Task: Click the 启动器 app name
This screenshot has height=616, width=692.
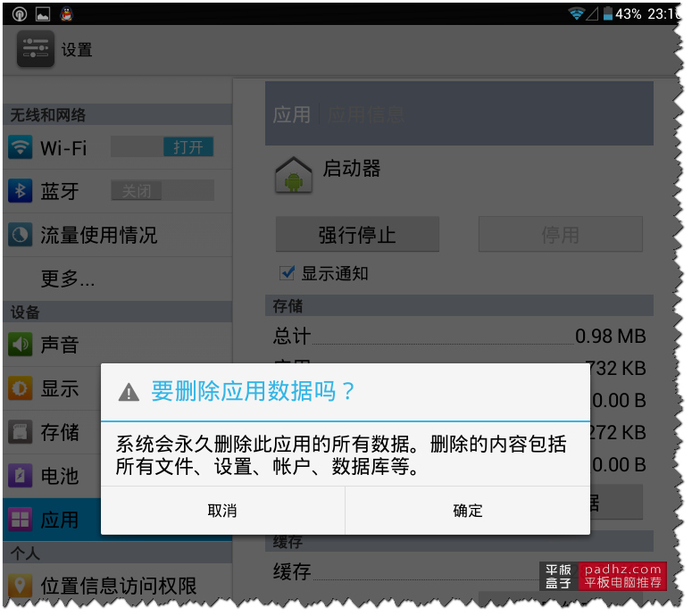Action: pos(354,170)
